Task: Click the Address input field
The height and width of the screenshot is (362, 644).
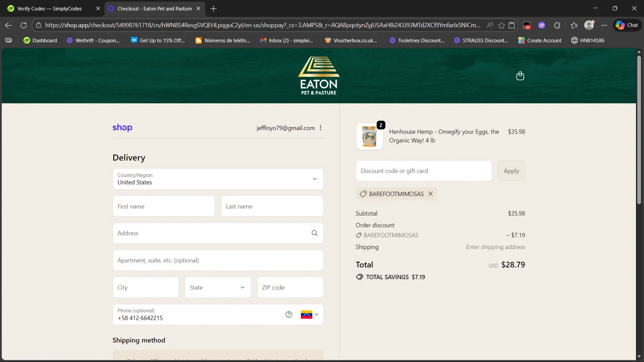Action: coord(218,233)
